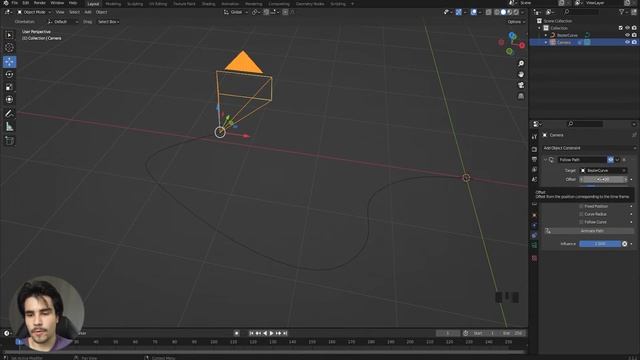Click the Pan view hand icon
640x360 pixels.
click(521, 74)
